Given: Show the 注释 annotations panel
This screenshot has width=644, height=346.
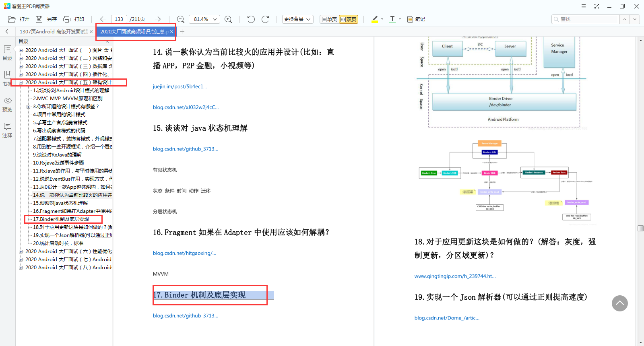Looking at the screenshot, I should tap(7, 130).
